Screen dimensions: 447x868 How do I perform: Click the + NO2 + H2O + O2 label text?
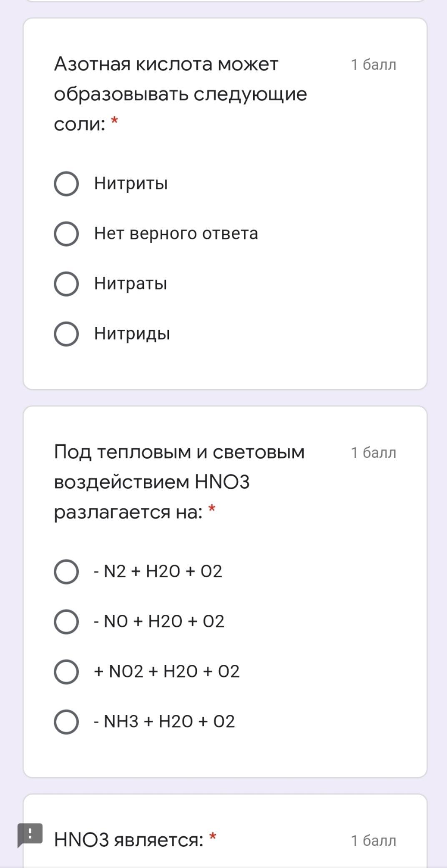(167, 672)
